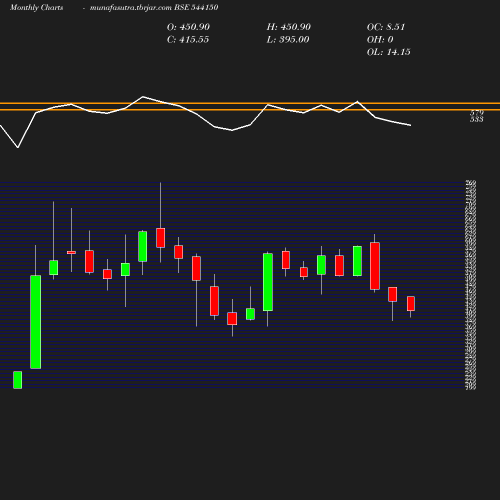The height and width of the screenshot is (500, 500).
Task: Select the close value "C: 415.55"
Action: coord(188,40)
